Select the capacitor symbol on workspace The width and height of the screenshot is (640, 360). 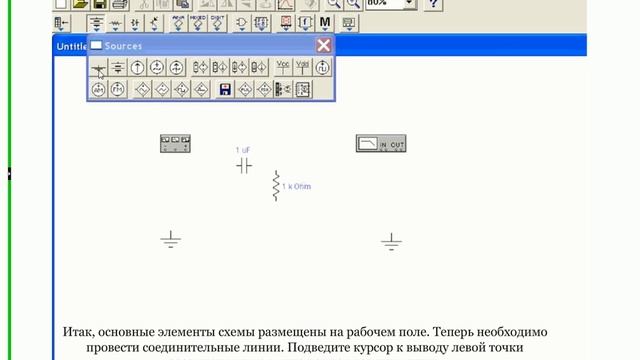tap(244, 166)
